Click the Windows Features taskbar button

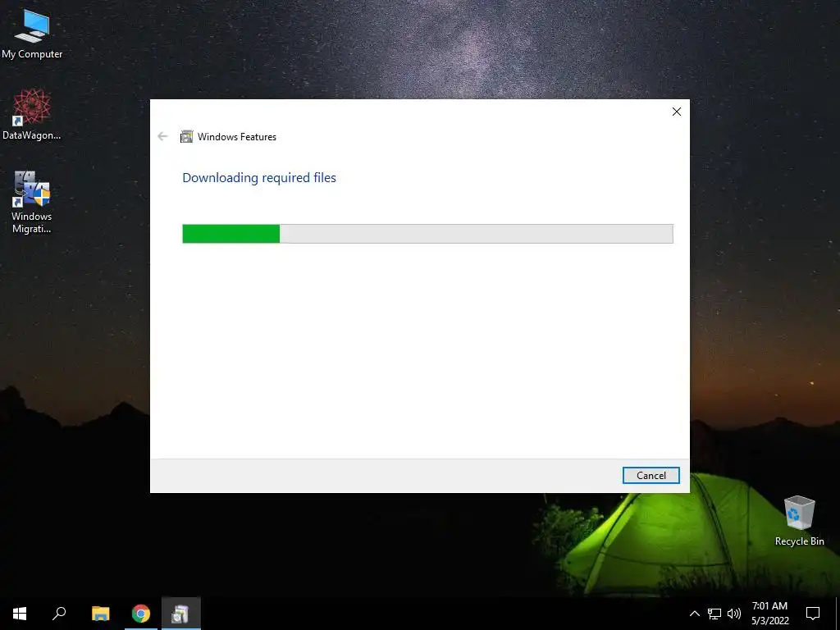coord(181,614)
